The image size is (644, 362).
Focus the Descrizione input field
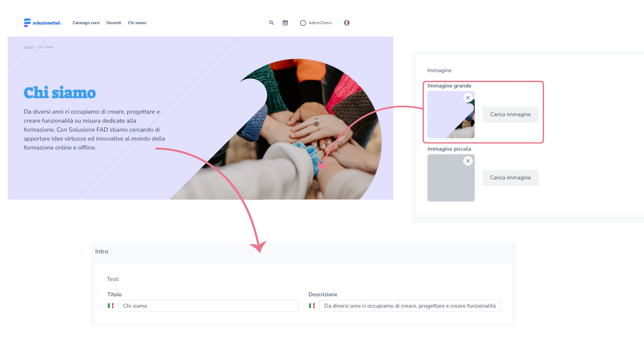409,306
